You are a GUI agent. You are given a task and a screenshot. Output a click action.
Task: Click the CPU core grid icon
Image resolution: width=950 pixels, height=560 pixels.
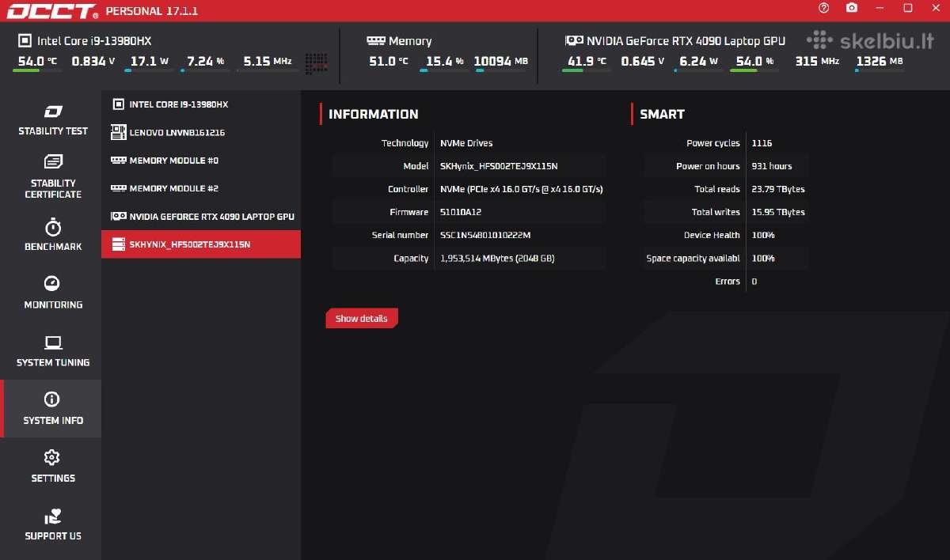point(317,64)
